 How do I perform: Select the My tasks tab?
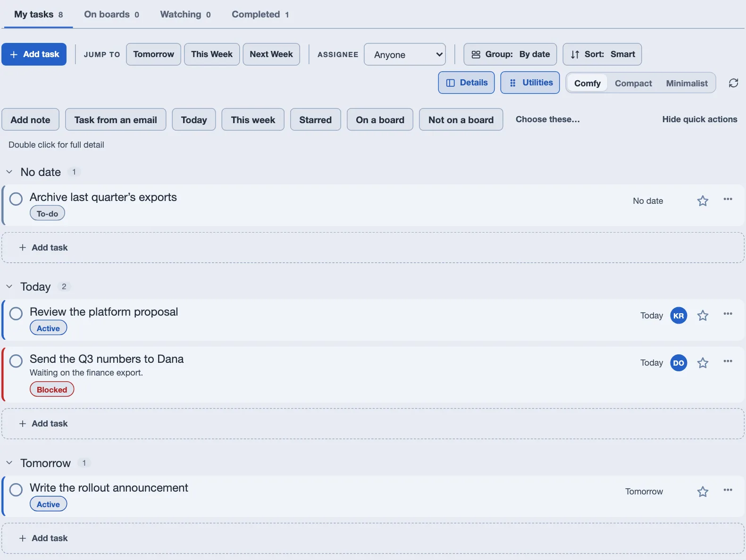click(x=38, y=14)
